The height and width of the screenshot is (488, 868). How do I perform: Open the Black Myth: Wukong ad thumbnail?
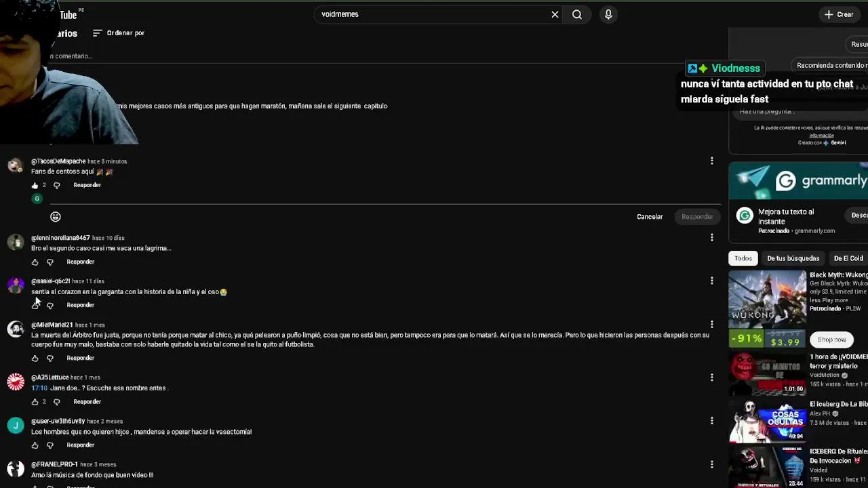767,308
